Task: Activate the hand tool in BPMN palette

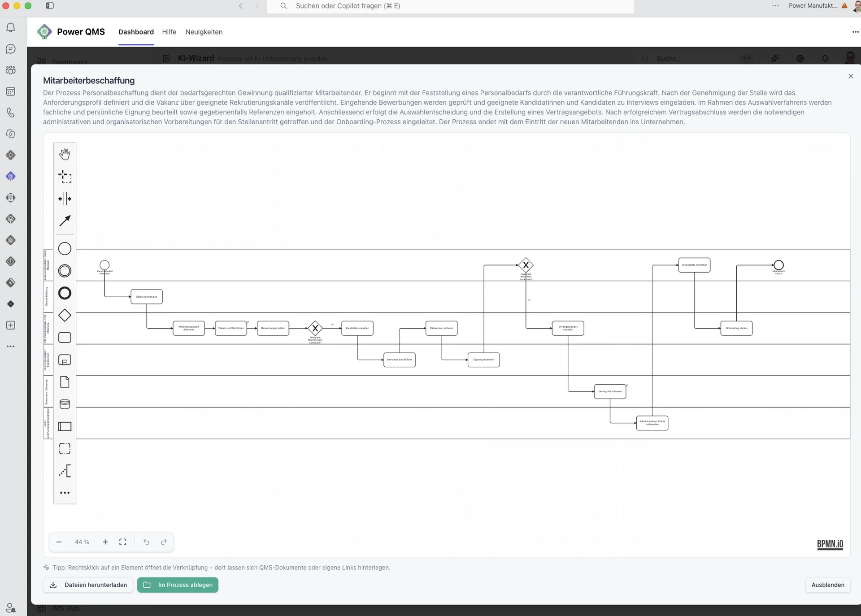Action: click(x=65, y=154)
